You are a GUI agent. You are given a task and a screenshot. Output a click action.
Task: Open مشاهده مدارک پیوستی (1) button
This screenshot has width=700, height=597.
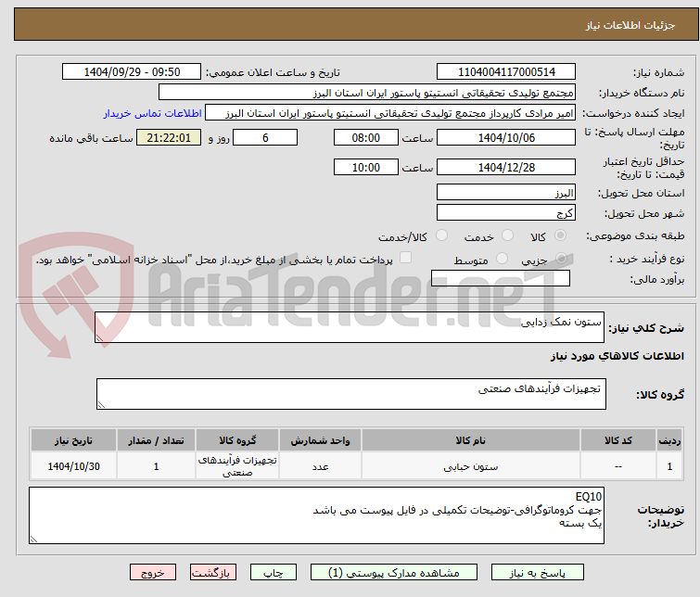click(x=394, y=573)
